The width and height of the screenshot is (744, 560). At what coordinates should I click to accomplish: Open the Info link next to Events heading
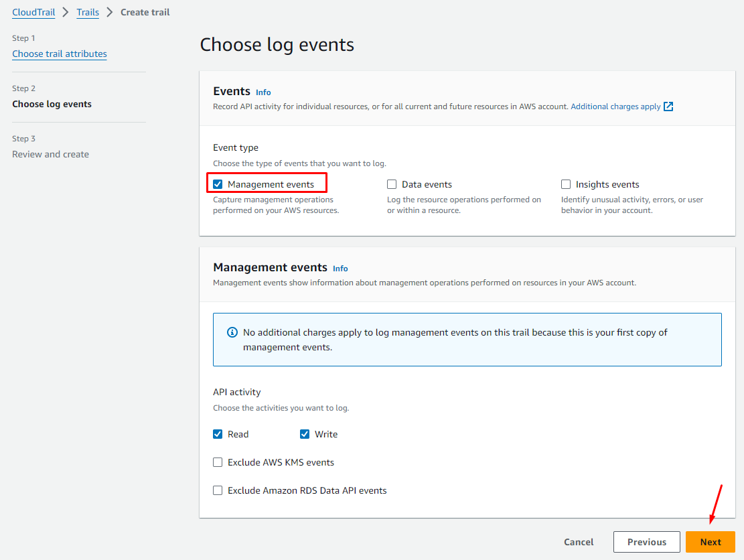[x=263, y=92]
